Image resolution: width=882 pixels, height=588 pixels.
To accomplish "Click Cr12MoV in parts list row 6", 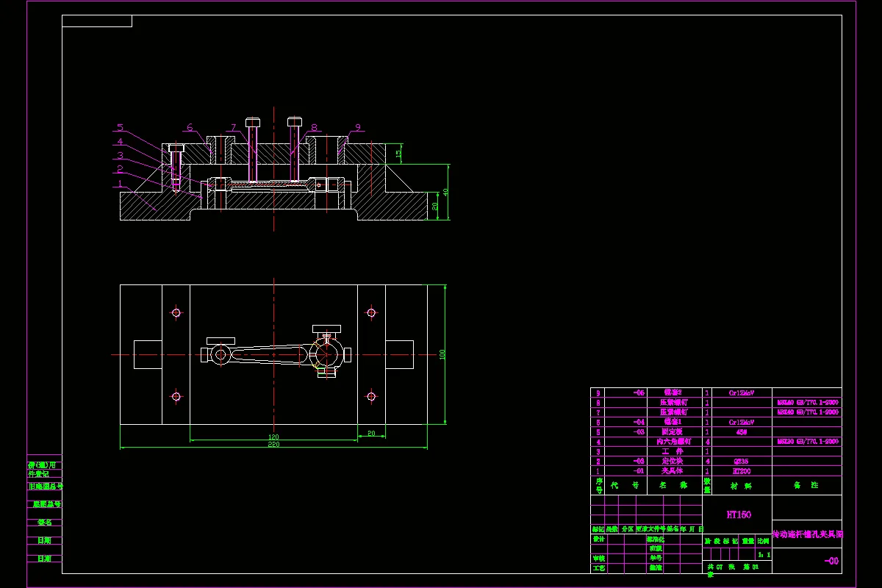I will (x=741, y=423).
